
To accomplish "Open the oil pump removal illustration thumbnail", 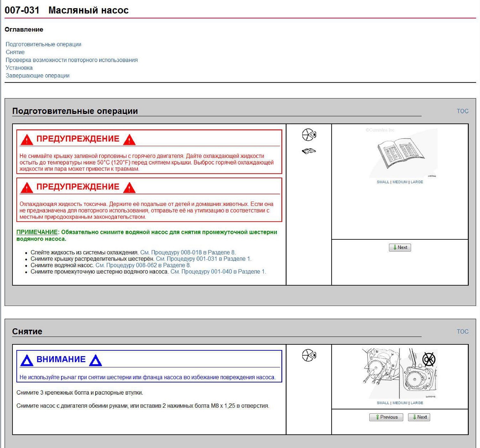I will coord(400,373).
